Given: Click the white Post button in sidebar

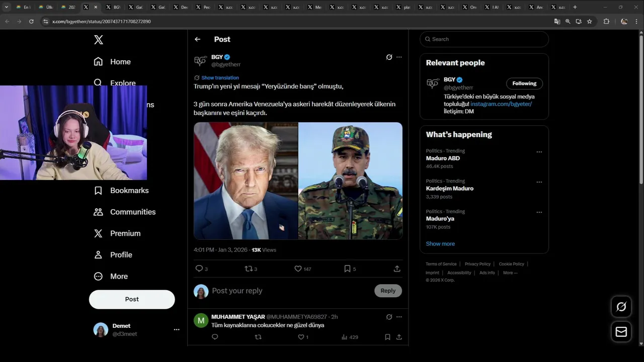Looking at the screenshot, I should 132,299.
